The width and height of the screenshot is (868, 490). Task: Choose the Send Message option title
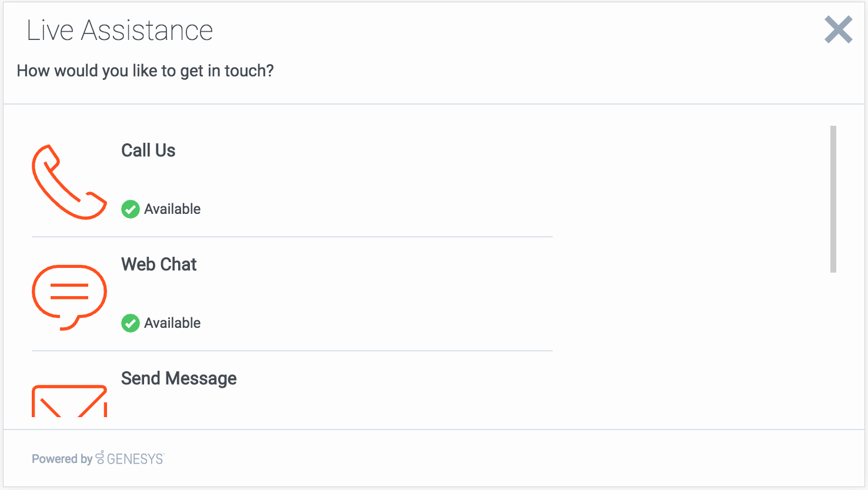click(179, 378)
